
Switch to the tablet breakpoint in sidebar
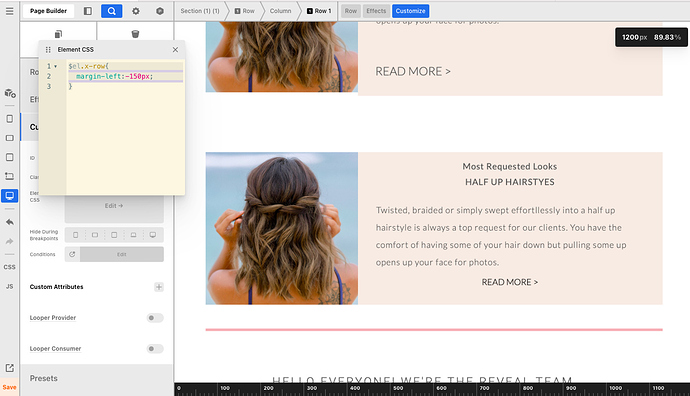click(10, 157)
